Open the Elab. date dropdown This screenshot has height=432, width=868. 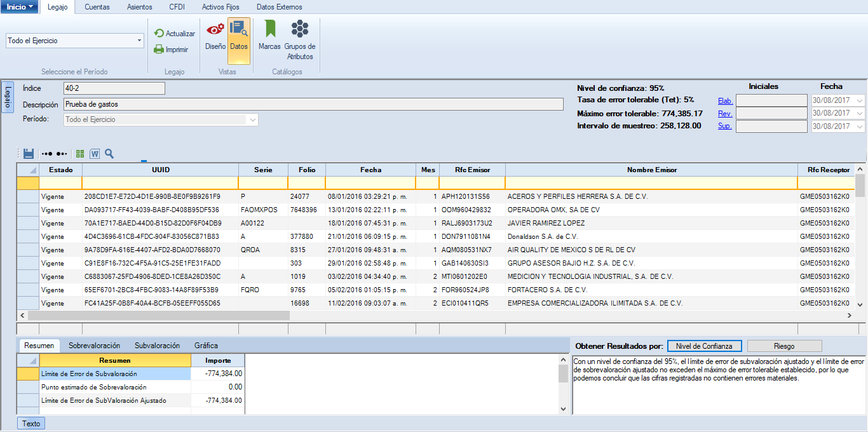click(x=860, y=100)
